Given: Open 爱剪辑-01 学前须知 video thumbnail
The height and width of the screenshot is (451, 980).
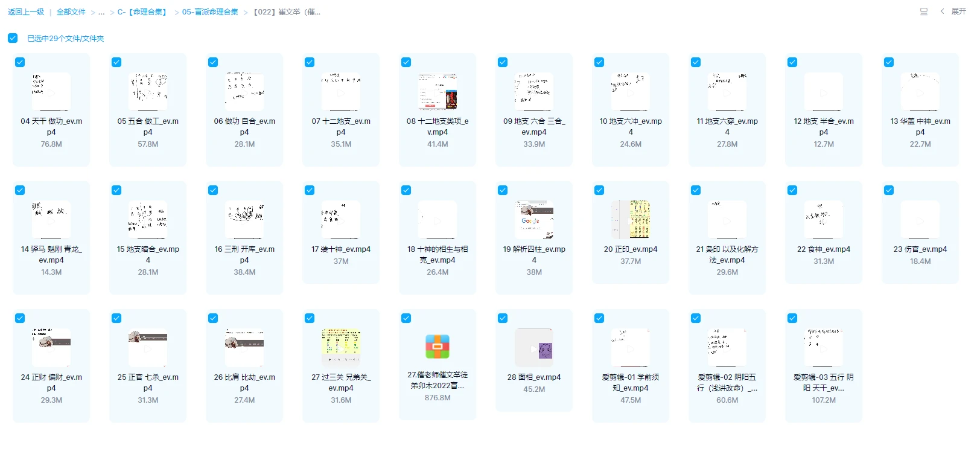Looking at the screenshot, I should coord(631,348).
